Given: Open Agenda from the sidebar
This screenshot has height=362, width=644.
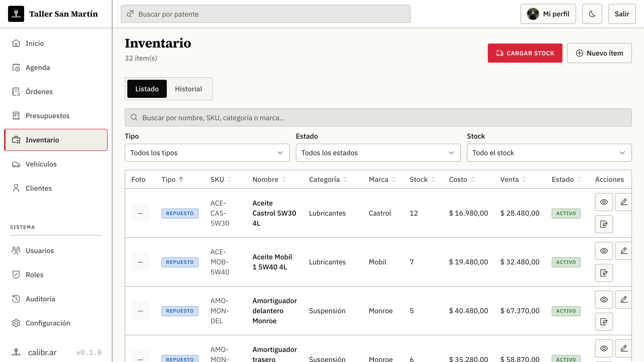Looking at the screenshot, I should pos(56,67).
